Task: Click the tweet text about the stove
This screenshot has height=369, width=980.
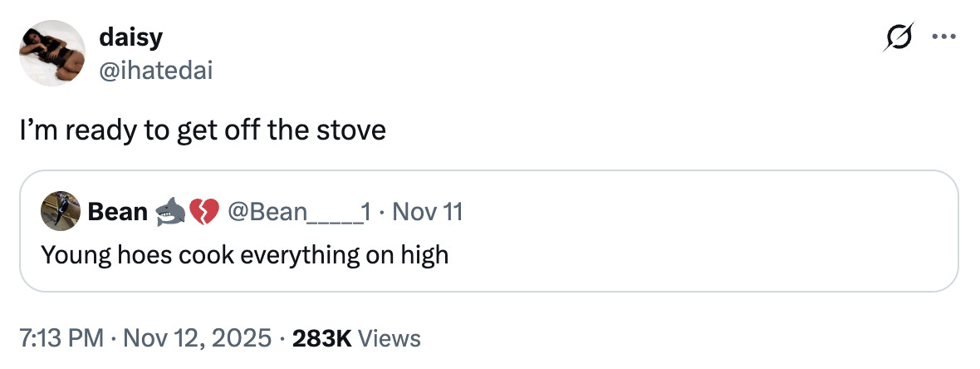Action: (x=203, y=130)
